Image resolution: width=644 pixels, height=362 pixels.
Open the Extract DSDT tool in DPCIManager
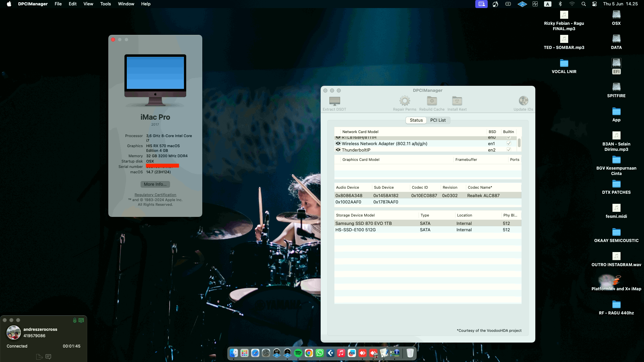(334, 103)
